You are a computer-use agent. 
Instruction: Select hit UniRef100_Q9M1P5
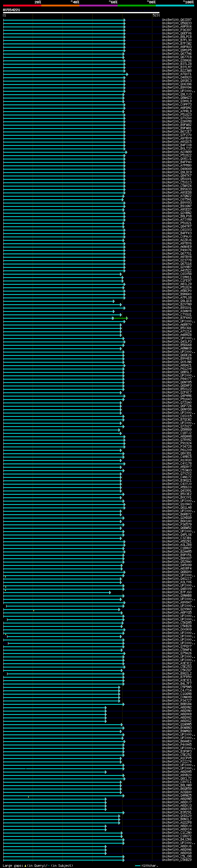point(177,50)
